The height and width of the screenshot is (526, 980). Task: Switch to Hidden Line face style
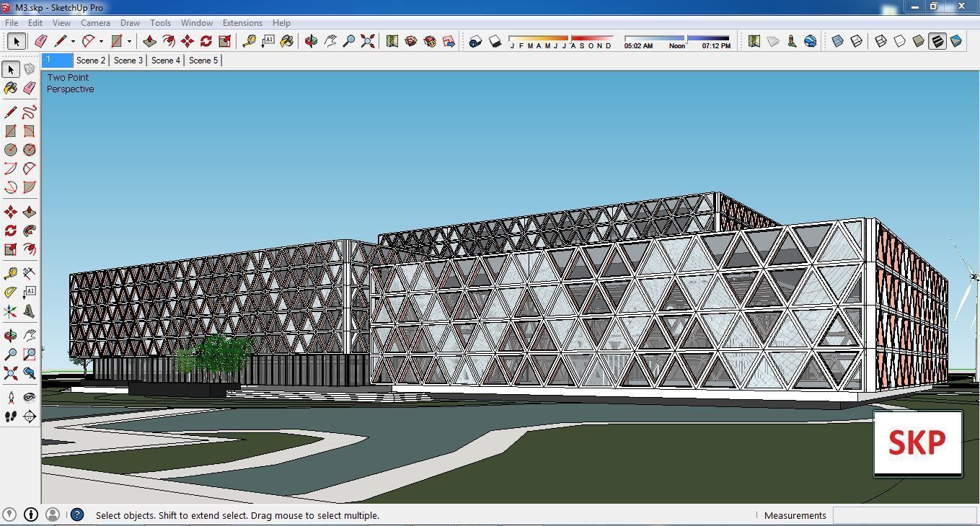pyautogui.click(x=899, y=41)
